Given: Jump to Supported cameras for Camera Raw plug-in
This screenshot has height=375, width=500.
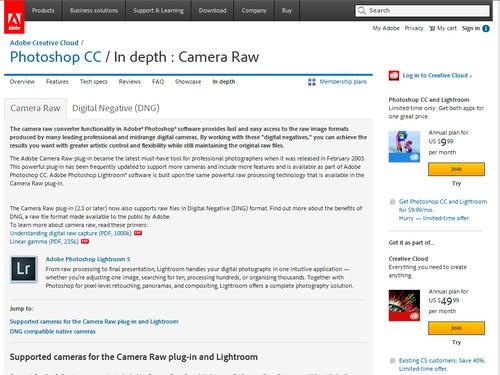Looking at the screenshot, I should tap(94, 322).
